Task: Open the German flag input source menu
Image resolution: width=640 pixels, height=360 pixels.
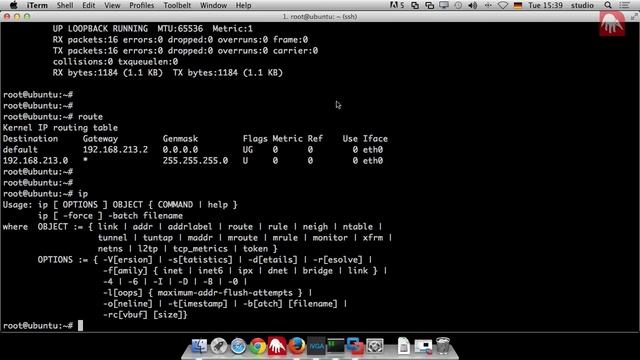Action: pyautogui.click(x=518, y=5)
